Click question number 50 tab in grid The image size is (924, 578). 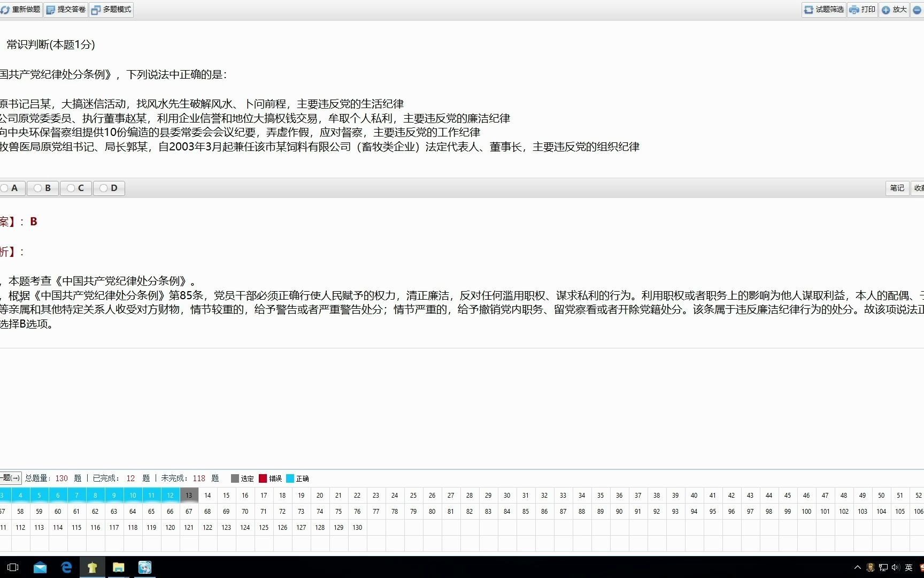[x=881, y=495]
